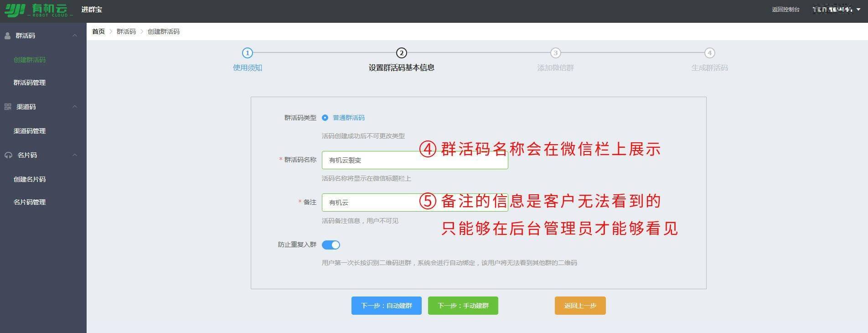Viewport: 868px width, 333px height.
Task: Click the headset icon beside 名片码
Action: [8, 155]
